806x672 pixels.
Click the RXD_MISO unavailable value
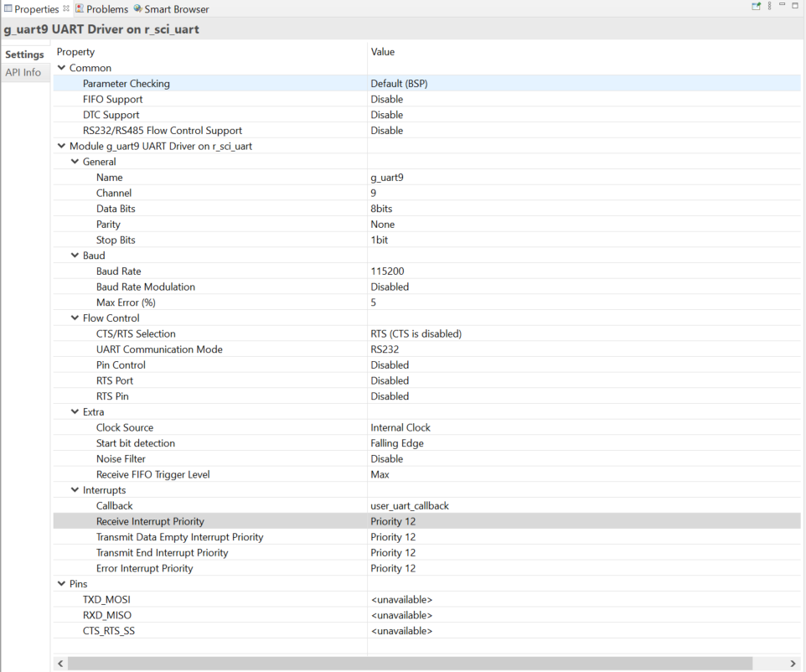click(x=401, y=615)
